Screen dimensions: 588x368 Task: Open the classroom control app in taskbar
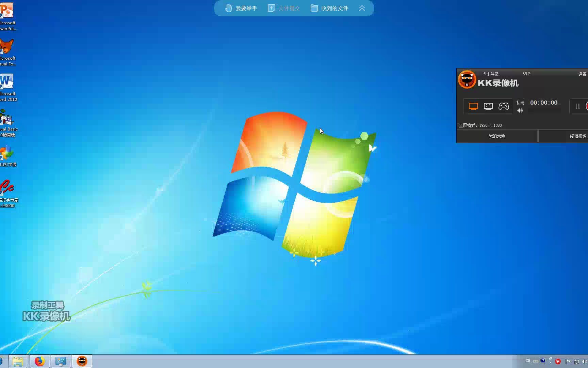[61, 361]
